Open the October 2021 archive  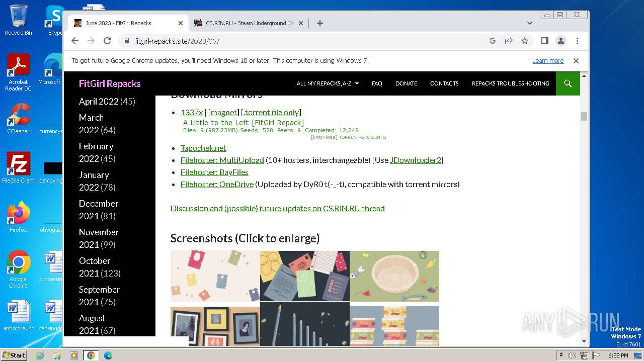coord(95,267)
